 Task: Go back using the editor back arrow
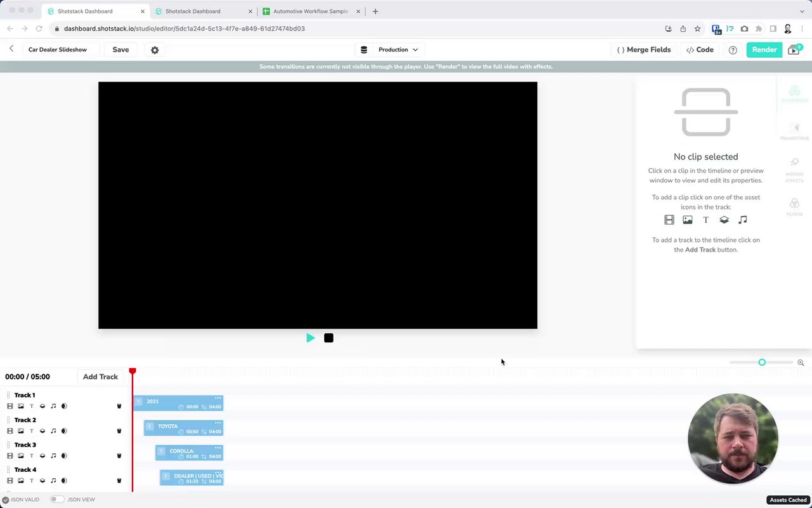11,49
